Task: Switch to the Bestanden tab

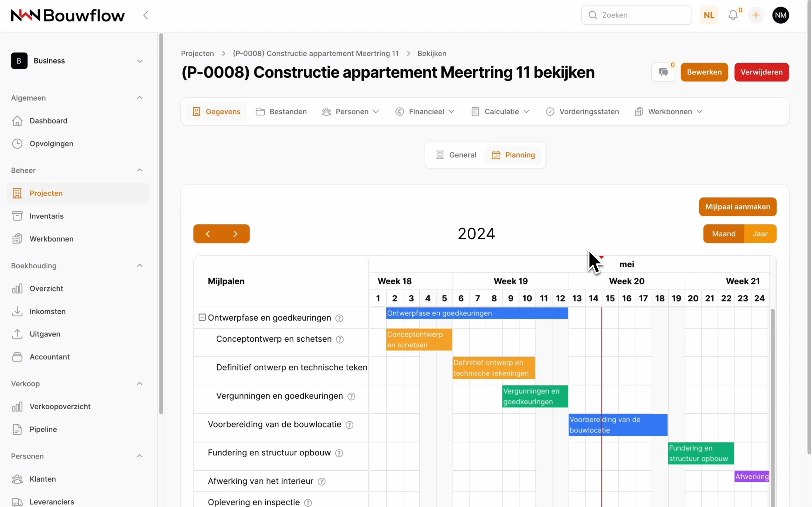Action: click(x=281, y=112)
